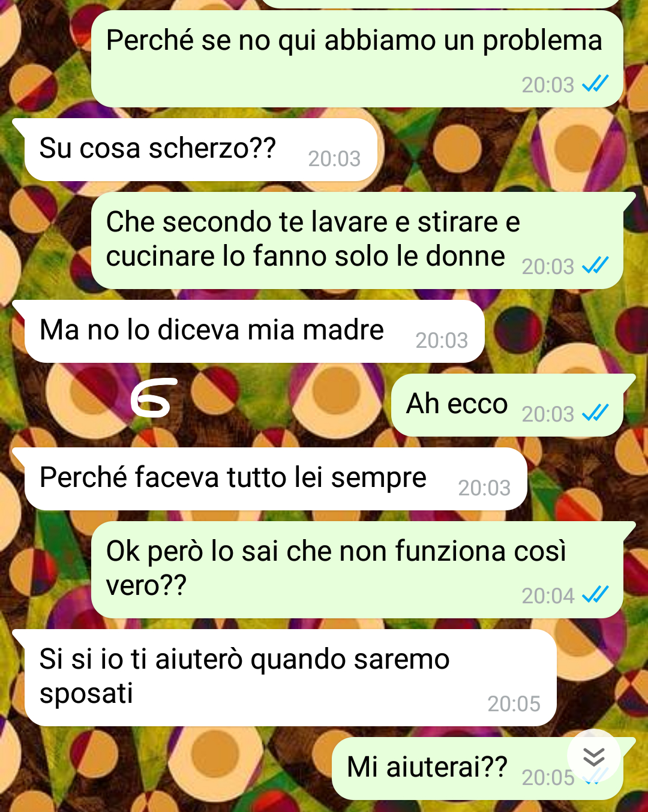Tap 20:03 timestamp on 'faceva tutto lei' message
Image resolution: width=648 pixels, height=812 pixels.
point(484,488)
